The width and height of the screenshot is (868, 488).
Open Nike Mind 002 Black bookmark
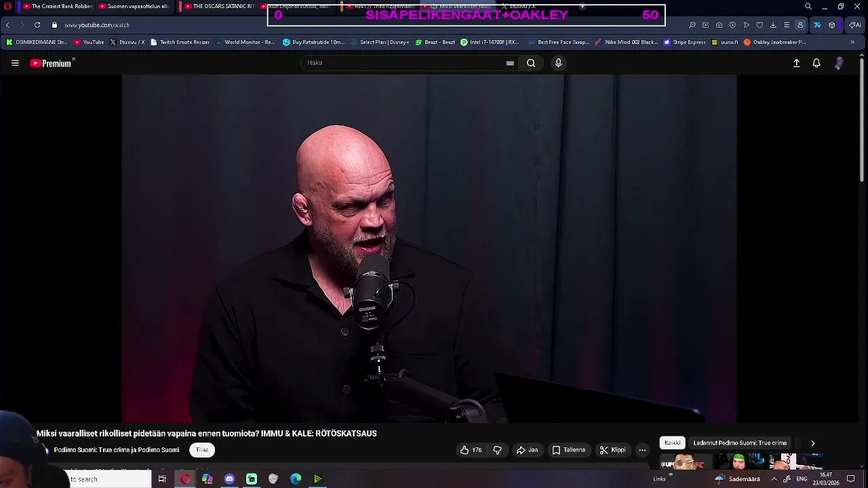point(626,42)
